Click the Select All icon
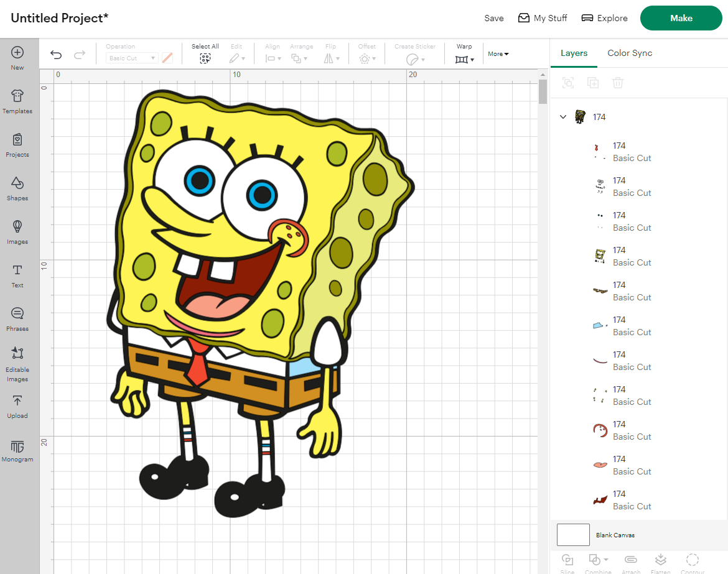 [205, 58]
